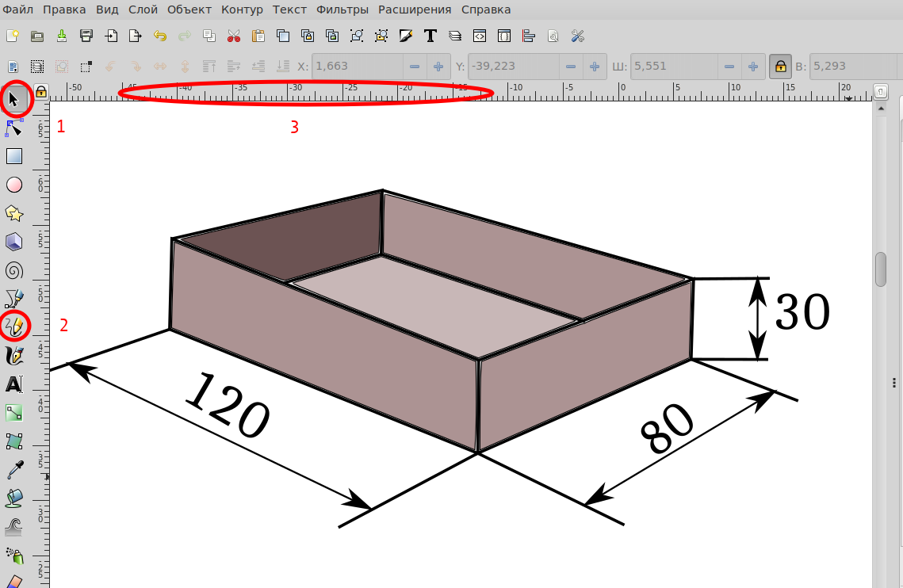
Task: Increase X coordinate with plus button
Action: click(x=438, y=67)
